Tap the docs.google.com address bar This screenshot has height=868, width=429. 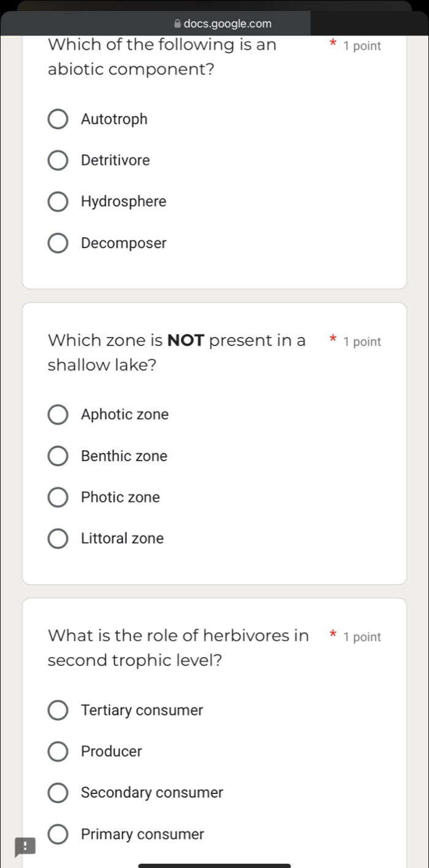click(x=228, y=24)
